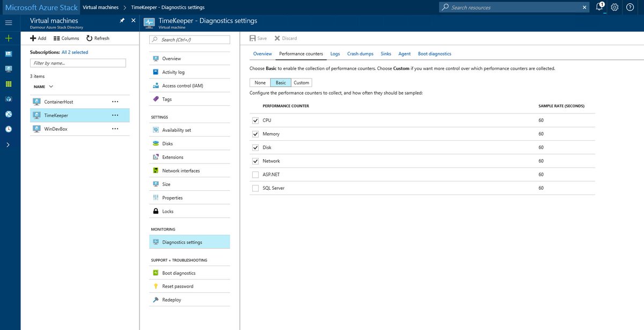Open the help question mark icon
The image size is (644, 330).
click(x=630, y=8)
